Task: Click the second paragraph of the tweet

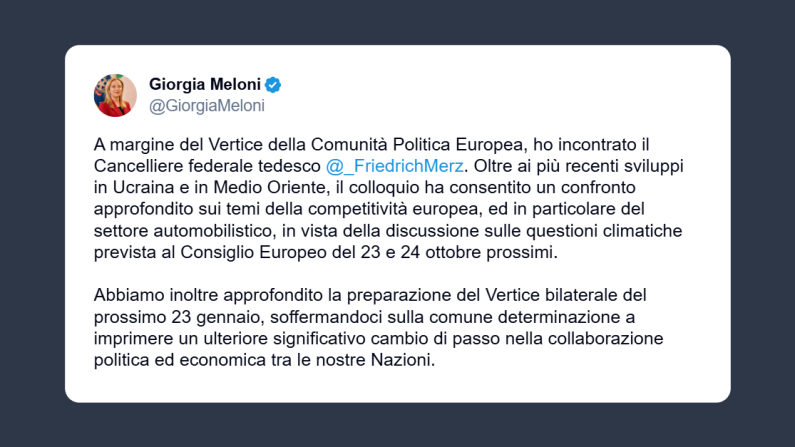Action: coord(378,328)
